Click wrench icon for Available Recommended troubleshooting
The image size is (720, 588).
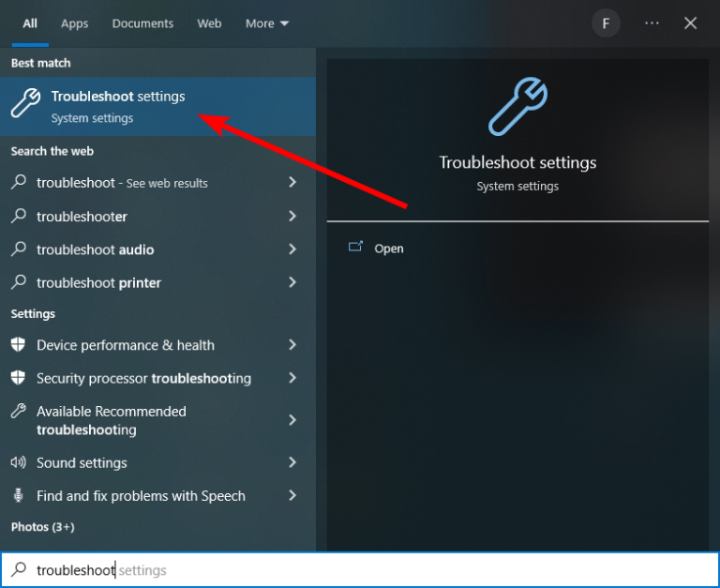(19, 411)
